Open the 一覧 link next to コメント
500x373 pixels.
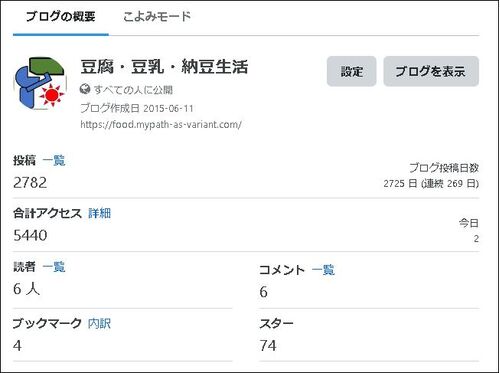point(323,270)
